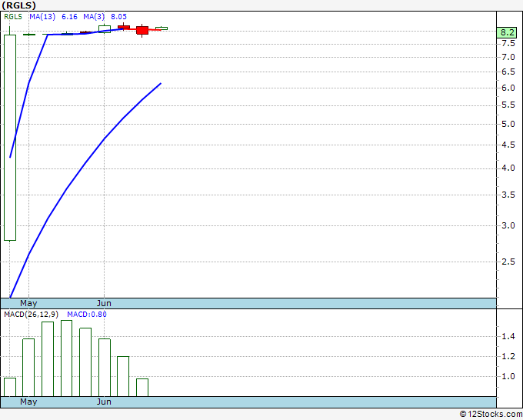
Task: Click the 6.16 moving average value
Action: [x=69, y=17]
